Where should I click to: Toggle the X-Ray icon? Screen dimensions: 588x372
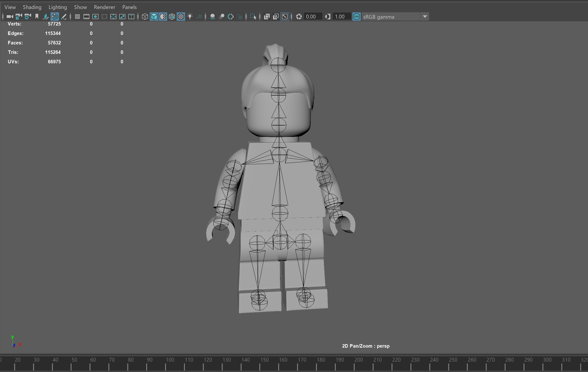(x=267, y=17)
